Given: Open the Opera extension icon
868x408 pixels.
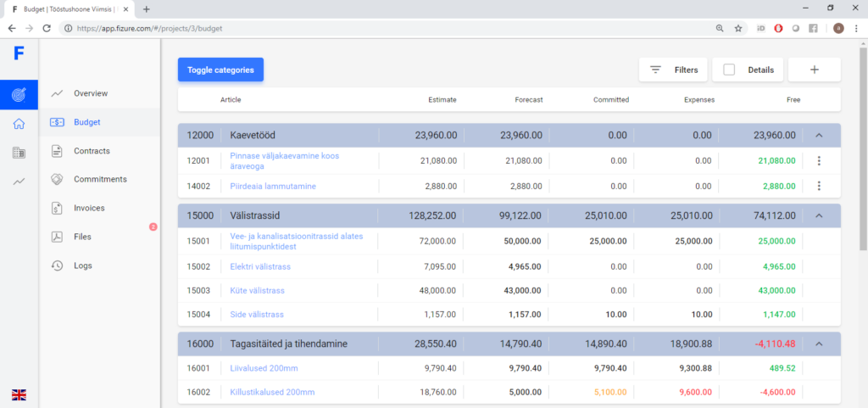Looking at the screenshot, I should (x=778, y=28).
